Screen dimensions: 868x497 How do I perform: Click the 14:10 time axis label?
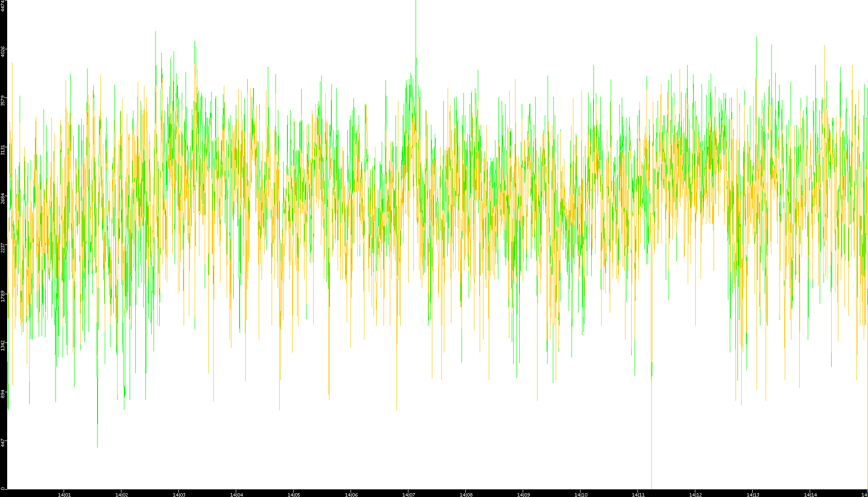click(x=581, y=494)
